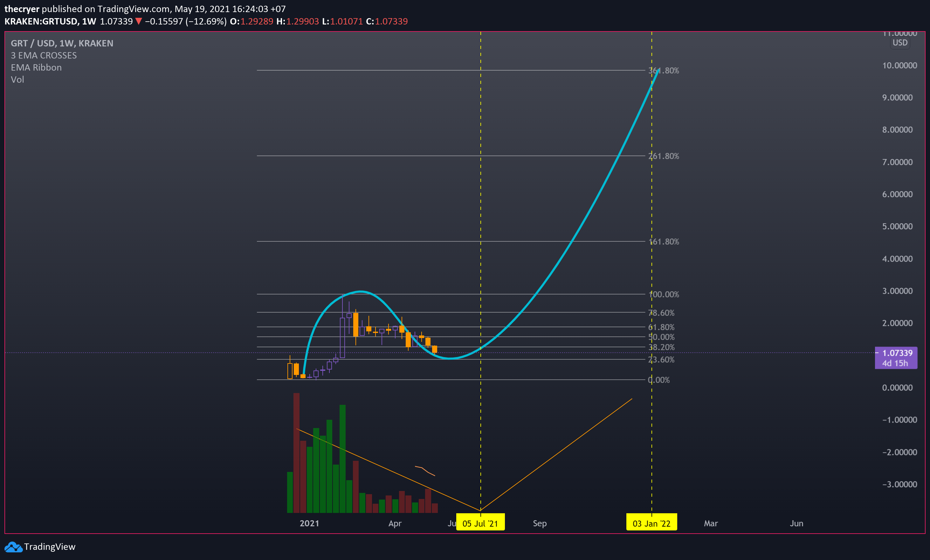The image size is (930, 560).
Task: Click the 1.07339 current price label
Action: pyautogui.click(x=897, y=353)
